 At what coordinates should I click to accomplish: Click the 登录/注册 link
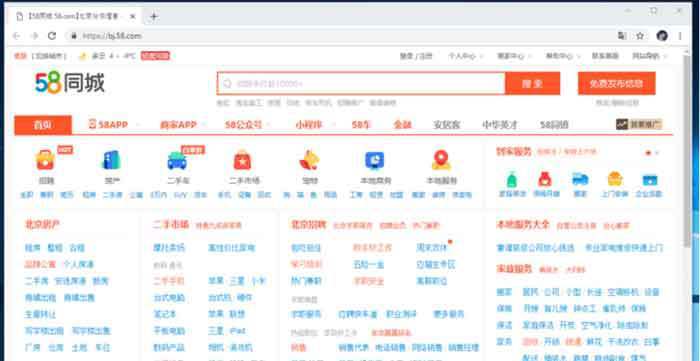tap(416, 56)
